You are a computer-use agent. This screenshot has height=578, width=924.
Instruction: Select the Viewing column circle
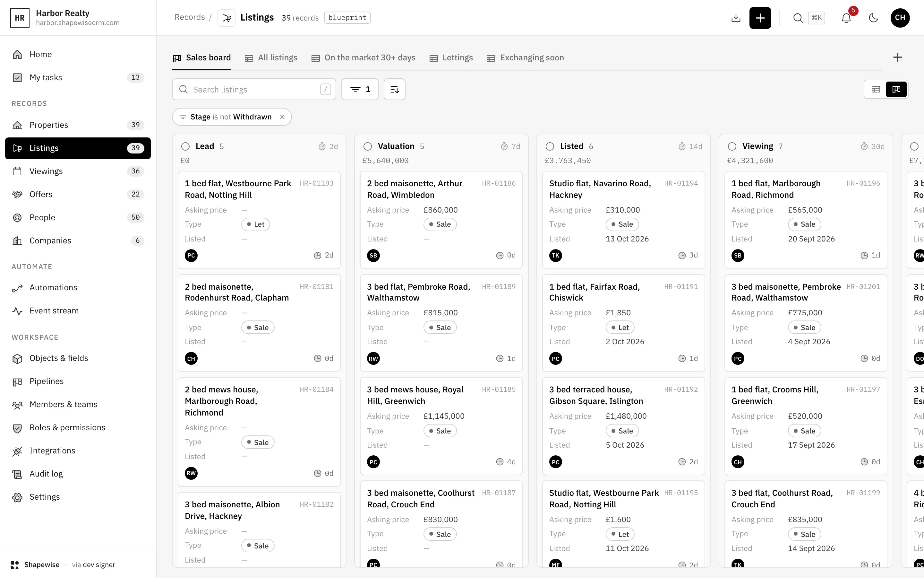732,146
